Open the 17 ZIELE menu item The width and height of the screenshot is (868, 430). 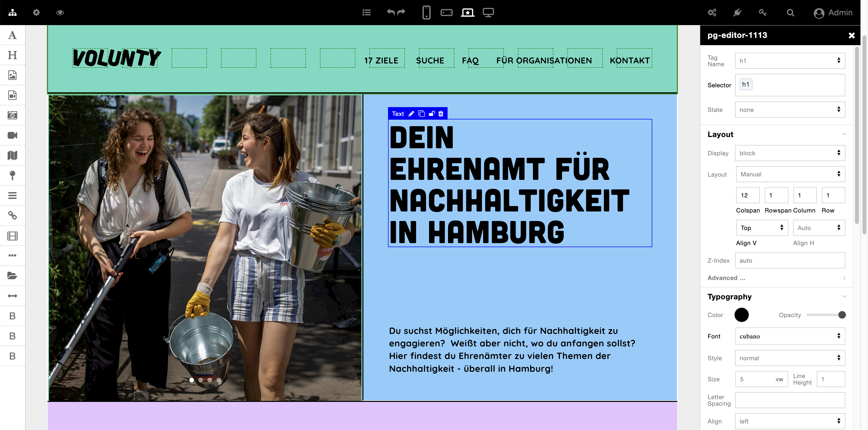(x=381, y=60)
